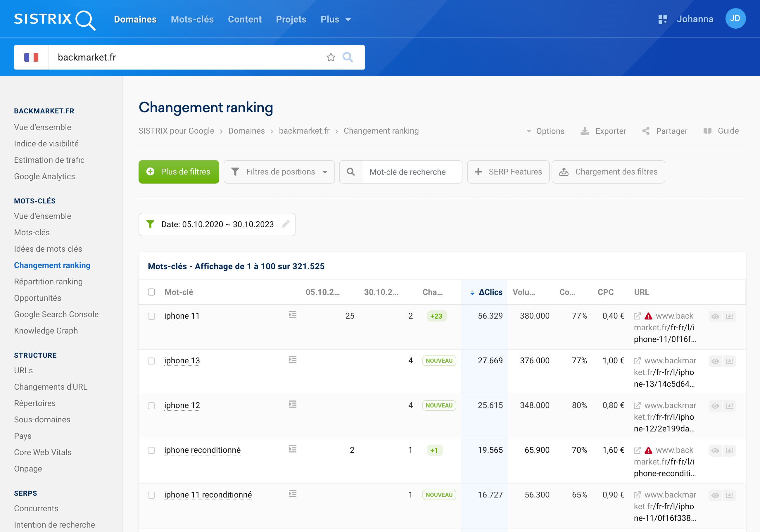The height and width of the screenshot is (532, 760).
Task: Sort by the Mot-clé column header
Action: click(x=179, y=292)
